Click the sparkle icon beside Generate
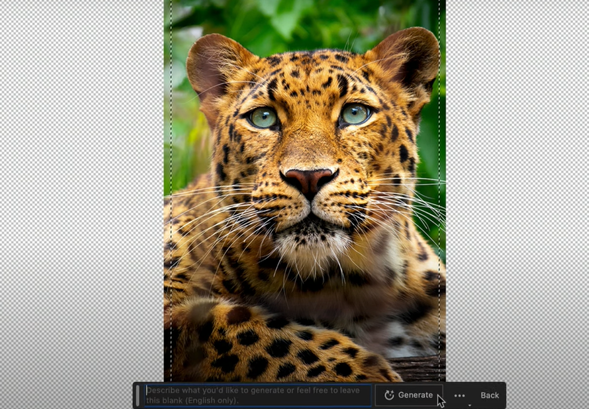This screenshot has height=409, width=589. 389,395
